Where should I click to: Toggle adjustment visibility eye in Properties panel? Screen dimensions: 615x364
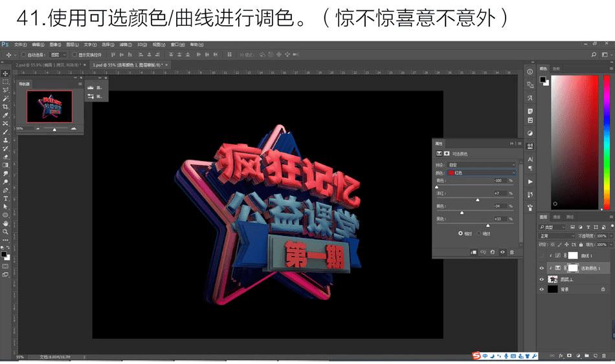(502, 252)
